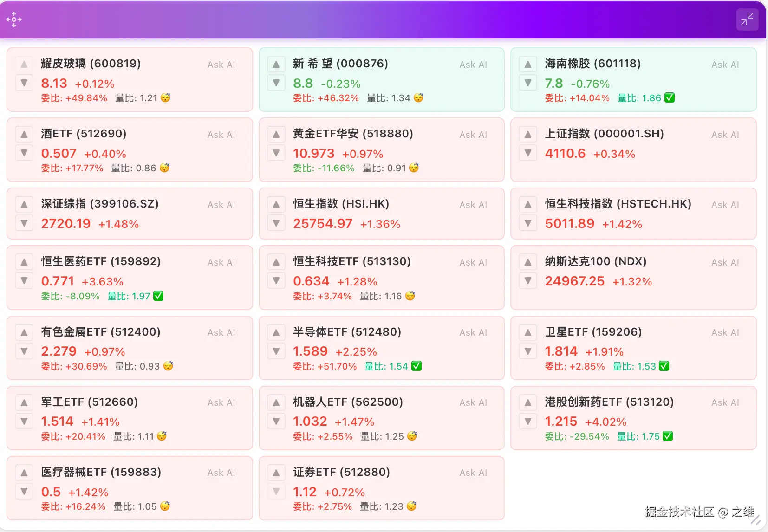The width and height of the screenshot is (768, 532).
Task: Ask AI about 证券ETF (512880)
Action: point(473,472)
